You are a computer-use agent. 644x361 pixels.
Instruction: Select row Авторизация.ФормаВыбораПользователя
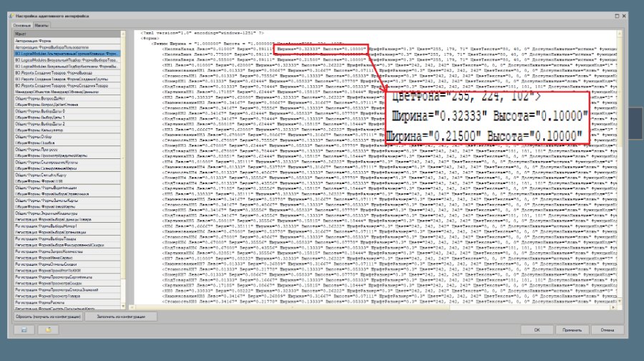click(x=67, y=47)
